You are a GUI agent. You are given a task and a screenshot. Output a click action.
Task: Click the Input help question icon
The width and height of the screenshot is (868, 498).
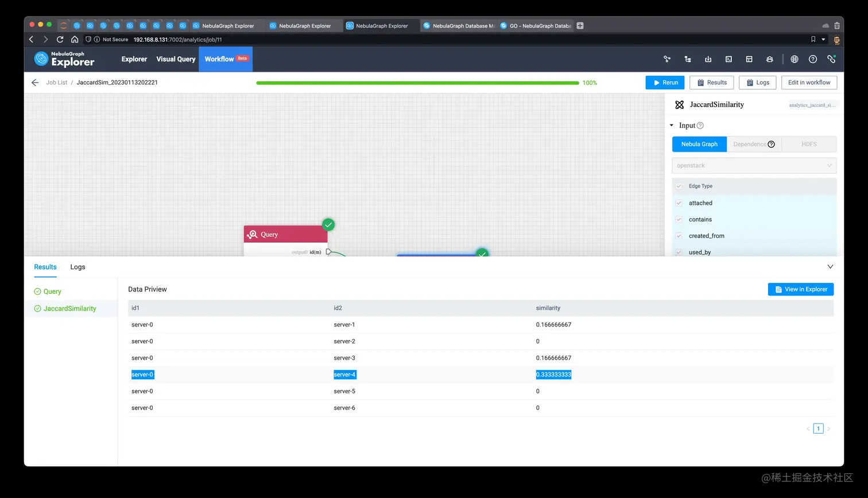tap(700, 126)
